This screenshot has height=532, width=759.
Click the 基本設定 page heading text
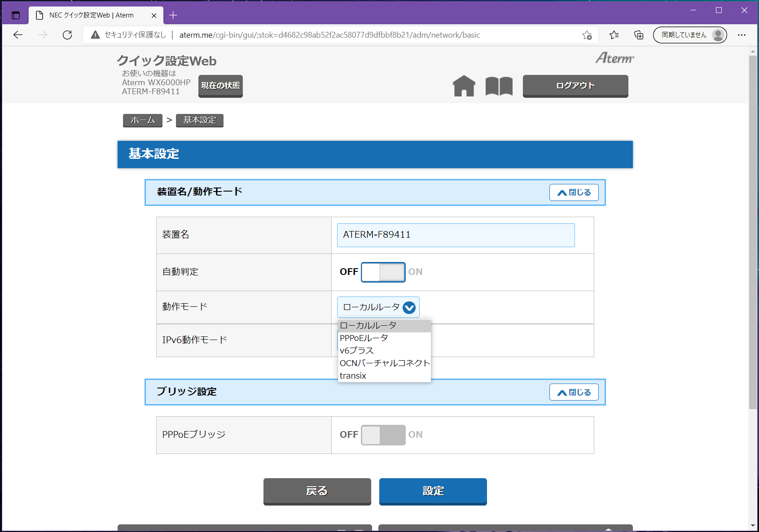tap(154, 154)
